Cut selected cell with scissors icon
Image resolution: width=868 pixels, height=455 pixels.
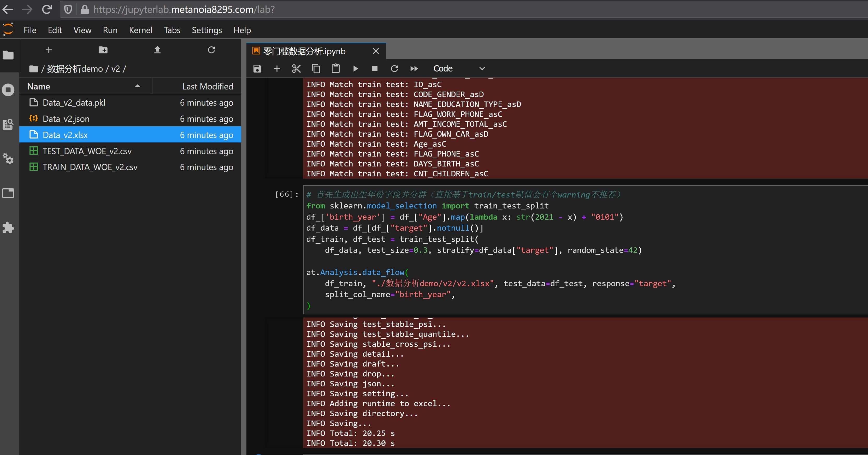tap(296, 69)
